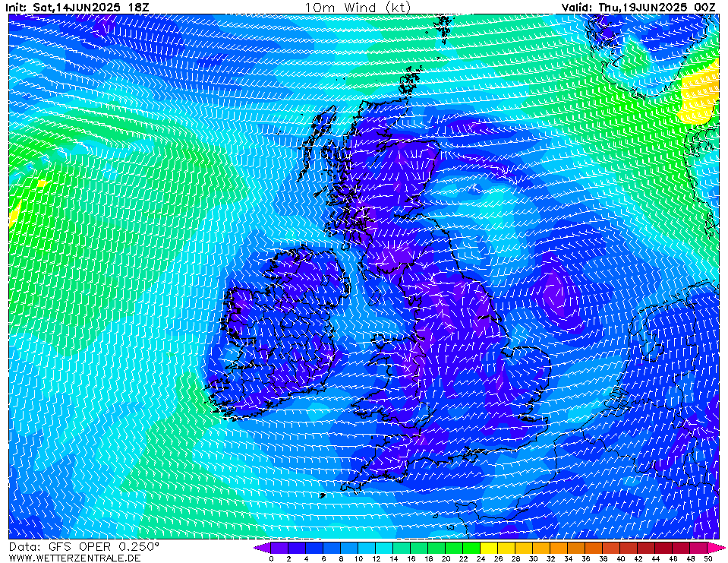Click the legend value '30'

click(534, 558)
